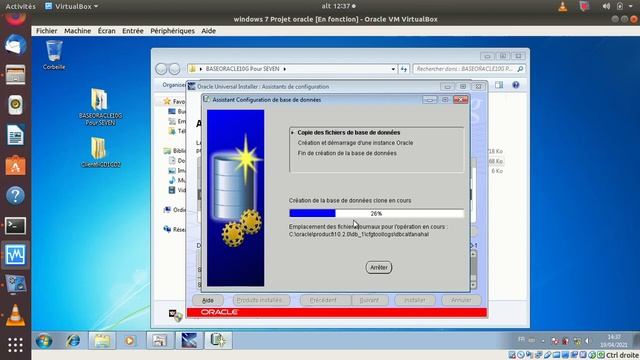The height and width of the screenshot is (360, 640).
Task: Launch Rhythmbox from the dock
Action: coord(16,105)
